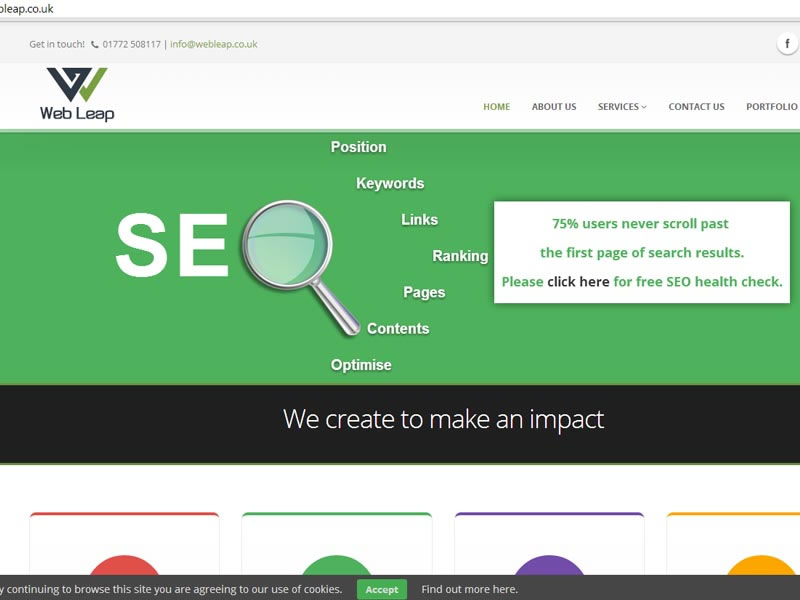Screen dimensions: 800x600
Task: Open the PORTFOLIO section
Action: tap(771, 106)
